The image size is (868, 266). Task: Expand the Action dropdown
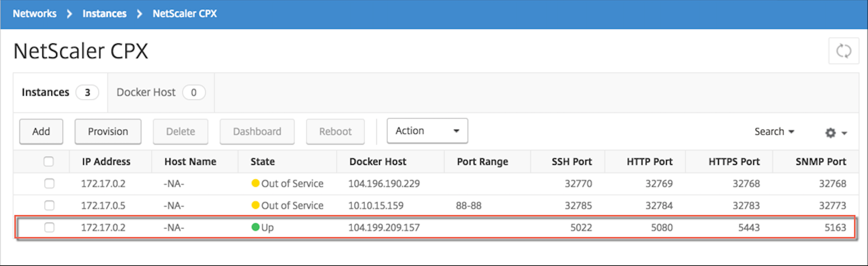point(427,131)
